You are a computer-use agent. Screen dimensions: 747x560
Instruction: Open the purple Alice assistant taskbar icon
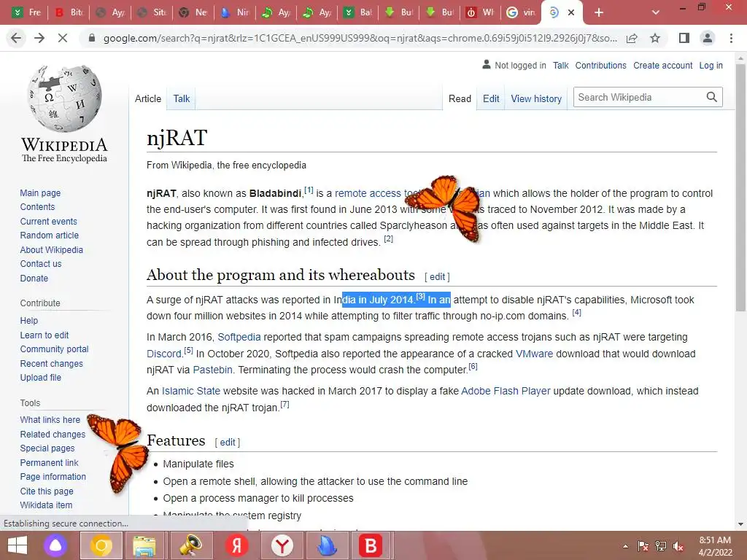click(55, 545)
